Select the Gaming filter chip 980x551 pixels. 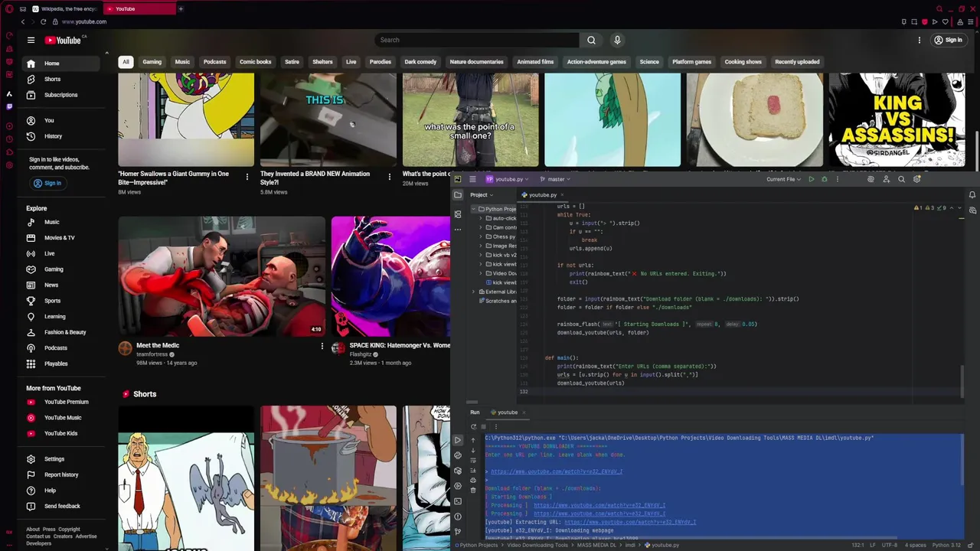152,62
